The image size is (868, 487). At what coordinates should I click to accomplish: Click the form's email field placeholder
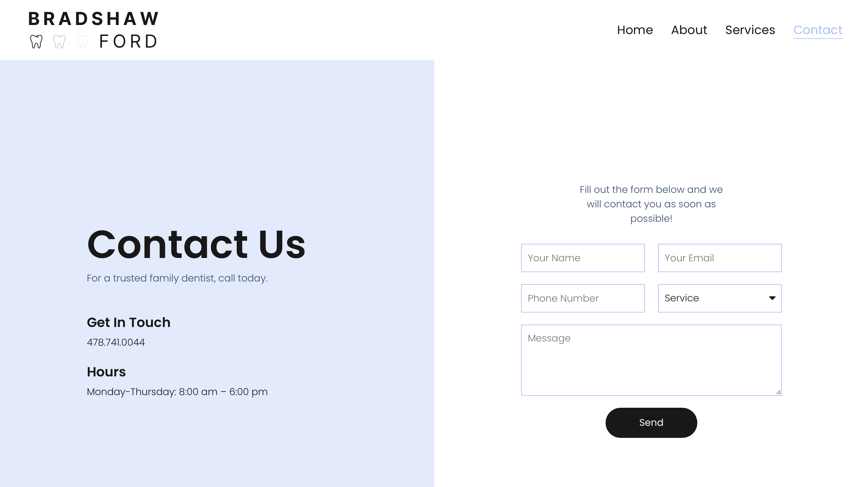pos(720,257)
